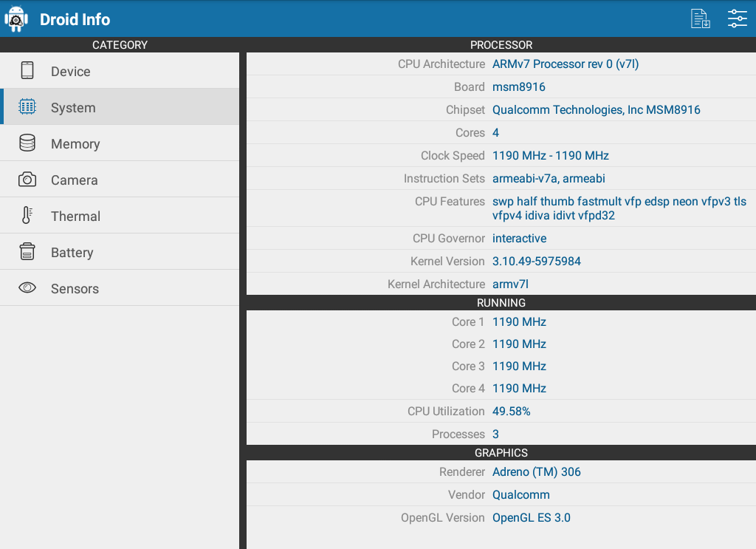Tap the Kernel Version value

tap(536, 262)
